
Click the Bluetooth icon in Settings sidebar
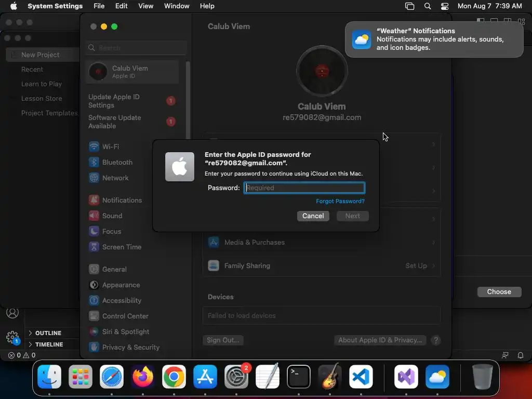click(x=94, y=162)
